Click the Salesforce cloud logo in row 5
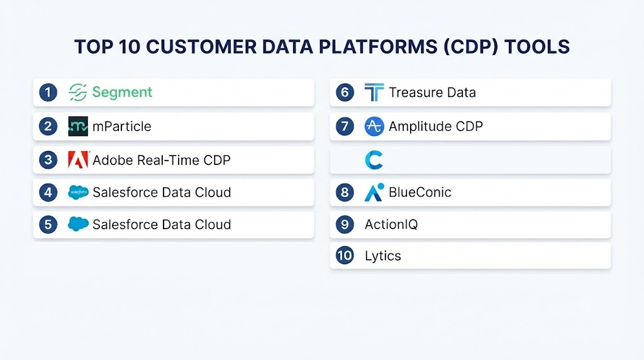 coord(78,224)
